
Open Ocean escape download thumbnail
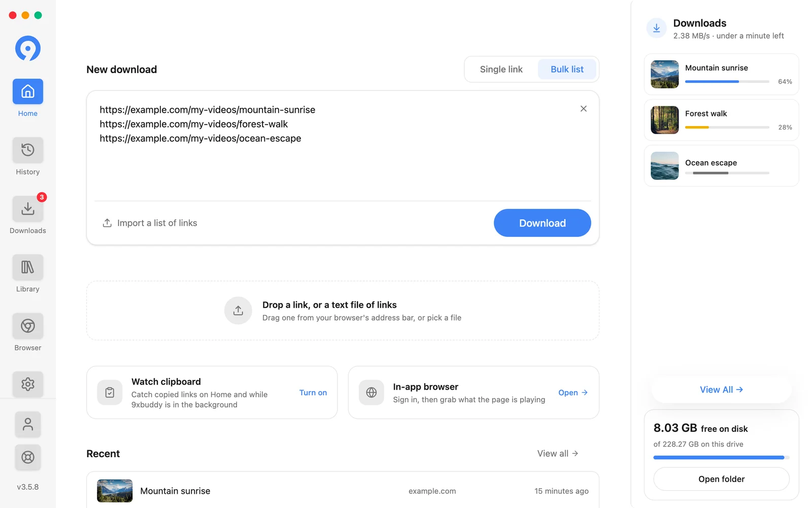click(x=665, y=166)
